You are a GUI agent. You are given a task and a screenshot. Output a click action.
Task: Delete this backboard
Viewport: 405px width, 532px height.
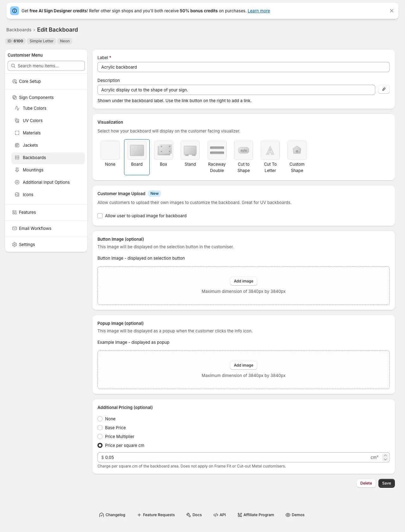[x=366, y=483]
